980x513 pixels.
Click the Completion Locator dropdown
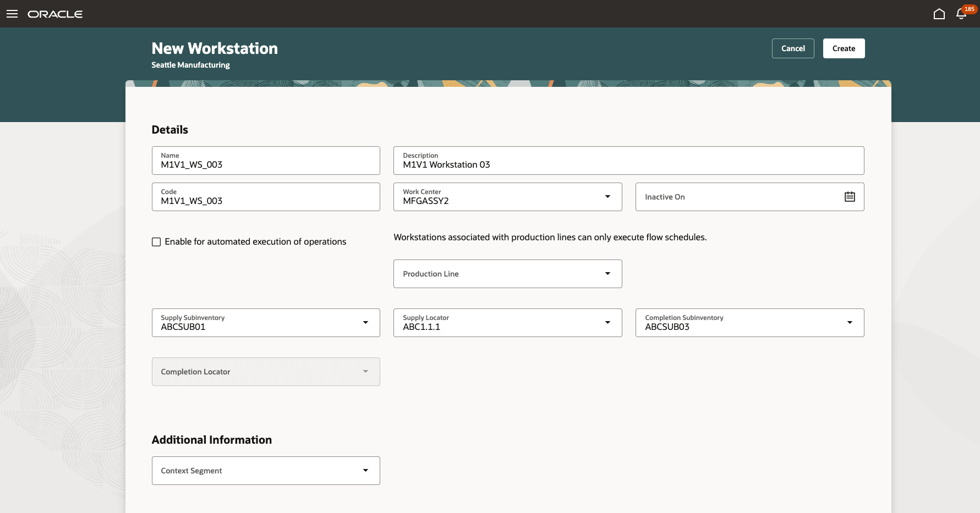pos(266,372)
